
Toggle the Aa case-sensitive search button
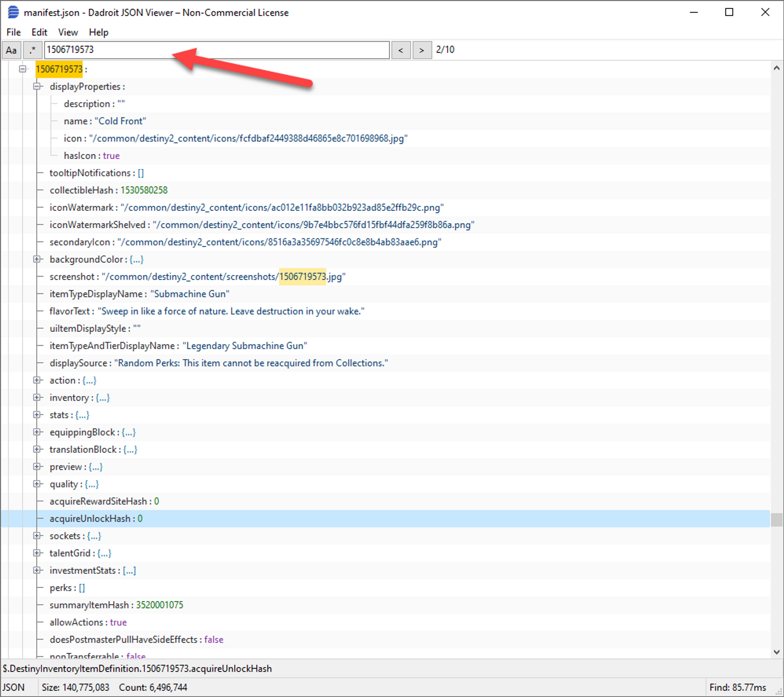pyautogui.click(x=11, y=50)
